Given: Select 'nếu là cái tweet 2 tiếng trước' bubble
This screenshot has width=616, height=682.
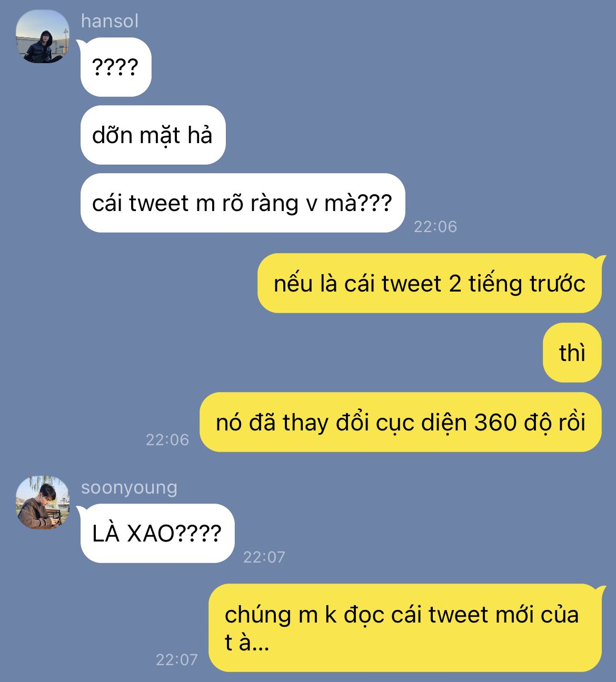Looking at the screenshot, I should coord(429,284).
